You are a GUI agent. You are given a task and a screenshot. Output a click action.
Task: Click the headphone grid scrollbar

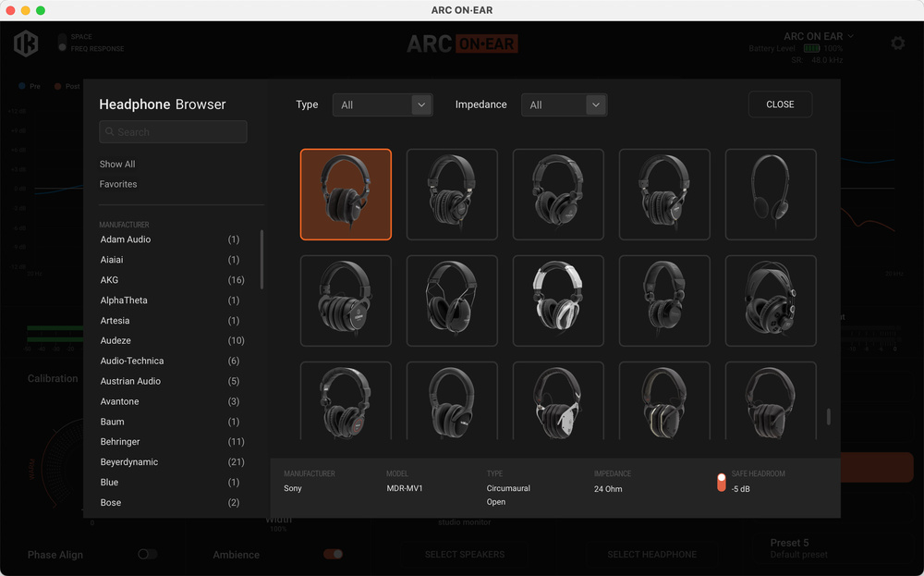(x=829, y=416)
